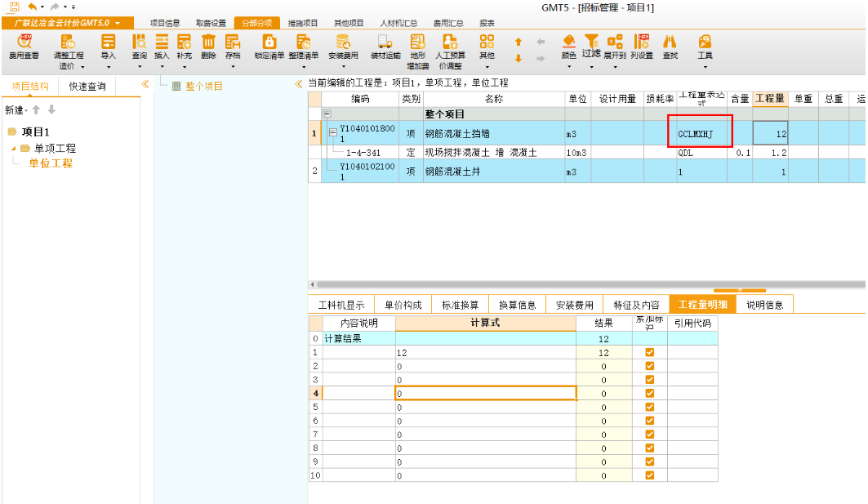The image size is (868, 504).
Task: Click the 删除 trash icon
Action: [x=208, y=42]
